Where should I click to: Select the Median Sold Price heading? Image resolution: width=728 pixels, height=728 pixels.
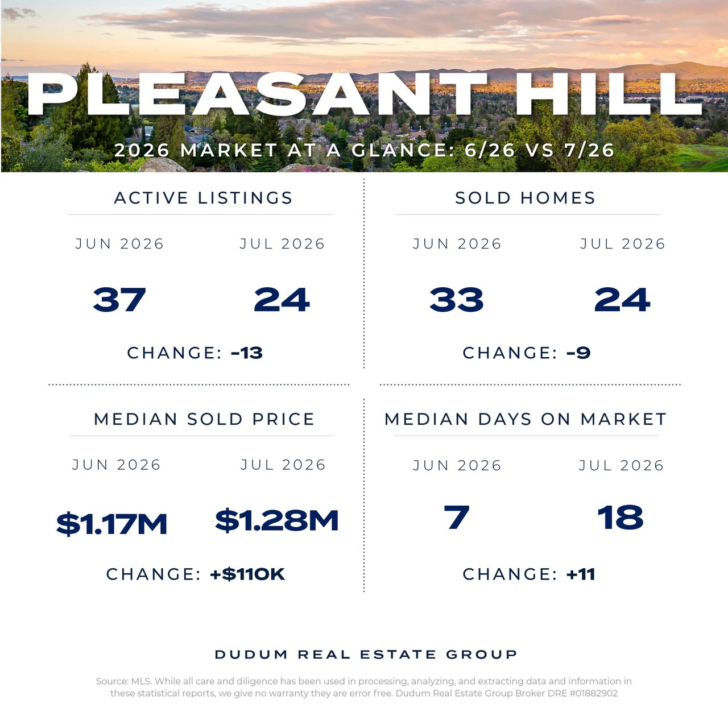(204, 419)
